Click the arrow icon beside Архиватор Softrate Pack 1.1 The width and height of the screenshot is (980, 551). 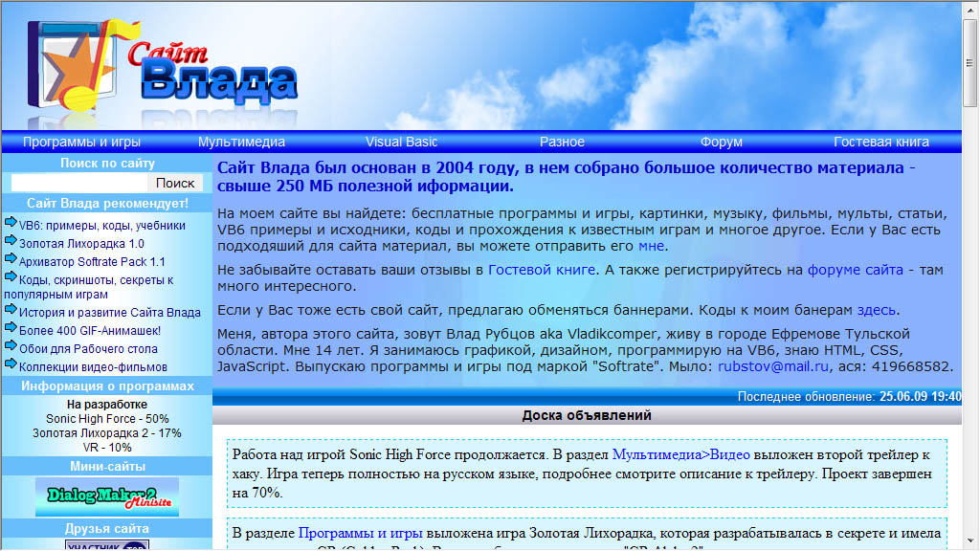11,260
